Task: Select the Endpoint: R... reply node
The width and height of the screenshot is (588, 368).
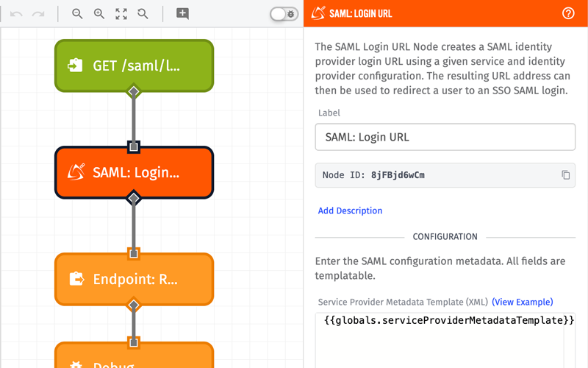Action: (x=135, y=279)
